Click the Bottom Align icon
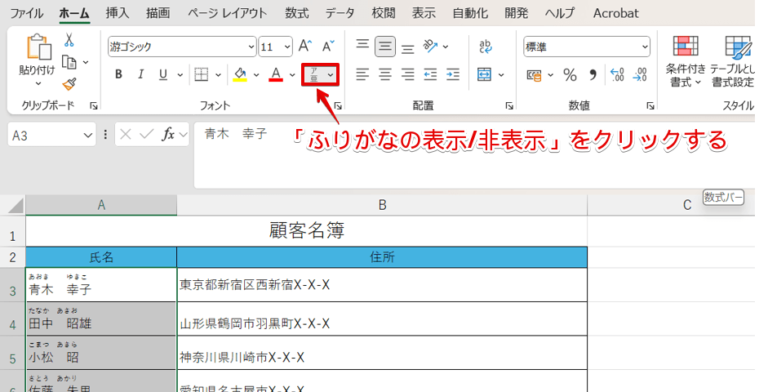Image resolution: width=768 pixels, height=392 pixels. tap(408, 48)
